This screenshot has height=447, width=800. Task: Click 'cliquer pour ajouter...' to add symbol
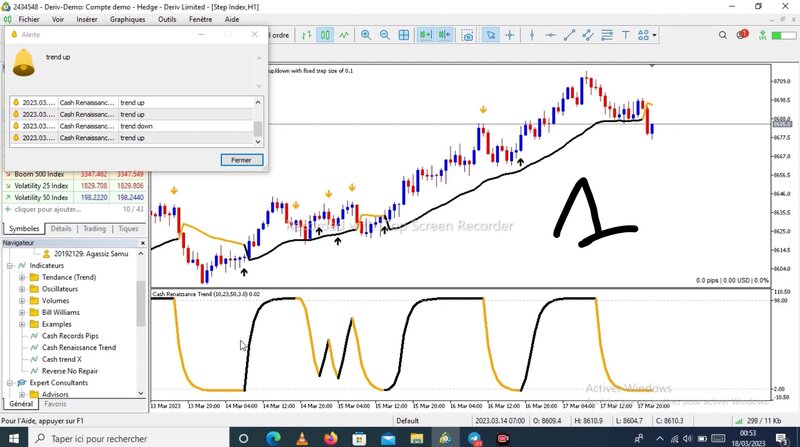coord(48,209)
